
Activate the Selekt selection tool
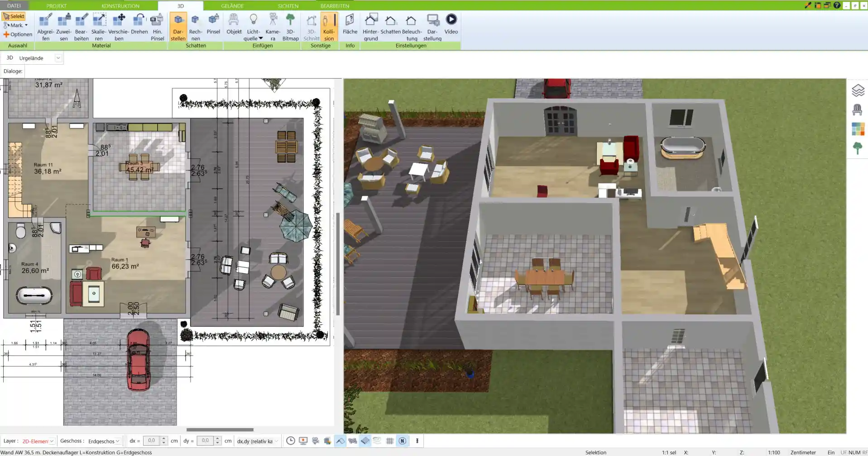(14, 16)
